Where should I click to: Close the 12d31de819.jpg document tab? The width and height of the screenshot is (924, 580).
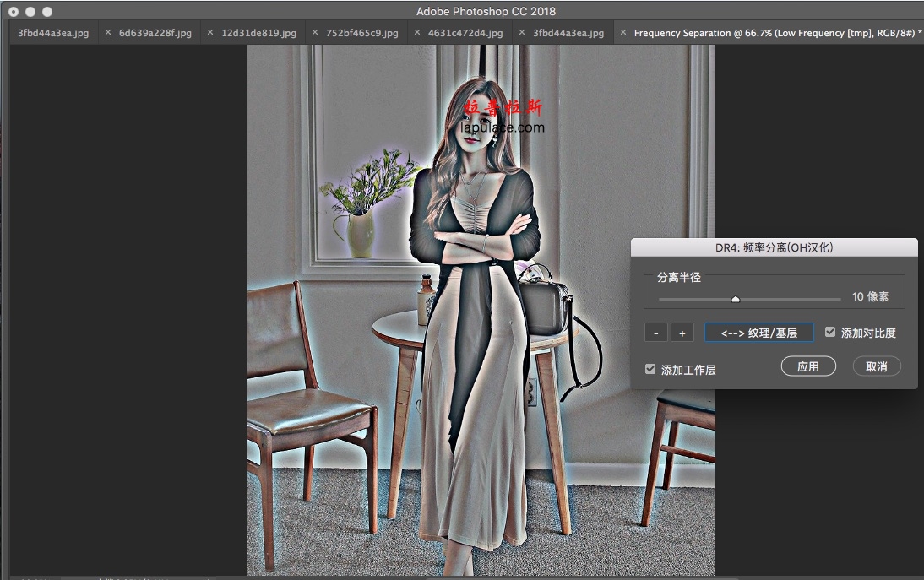(210, 33)
